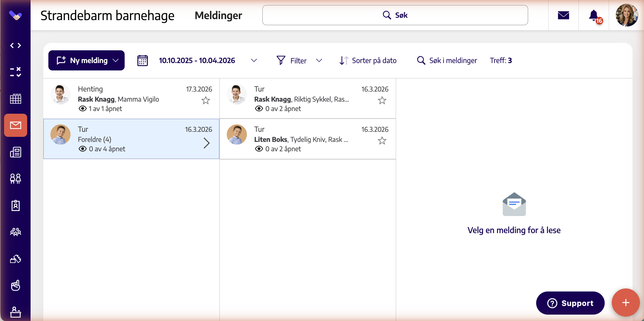Star the Tur message from Liten Boks

point(382,141)
